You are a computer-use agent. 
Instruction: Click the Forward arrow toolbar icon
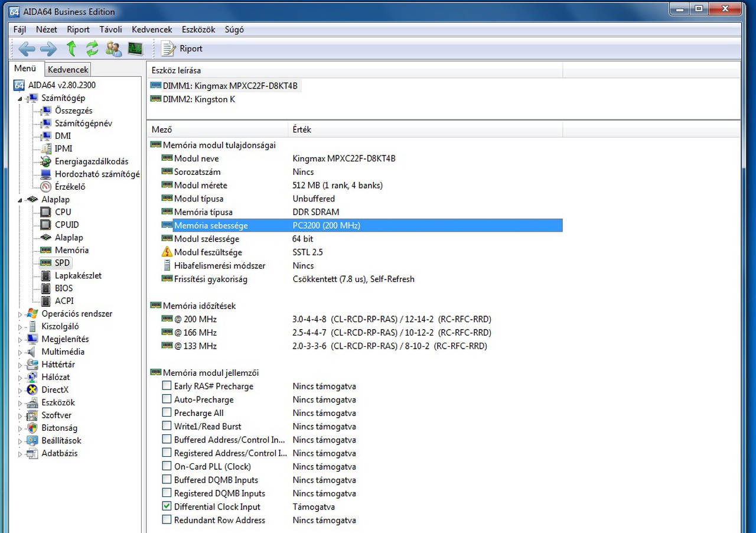pyautogui.click(x=48, y=49)
